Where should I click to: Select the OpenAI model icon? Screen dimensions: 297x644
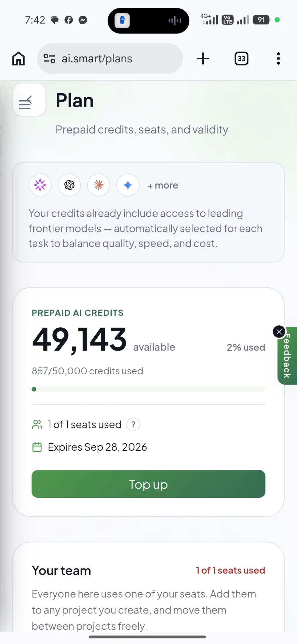click(x=69, y=185)
